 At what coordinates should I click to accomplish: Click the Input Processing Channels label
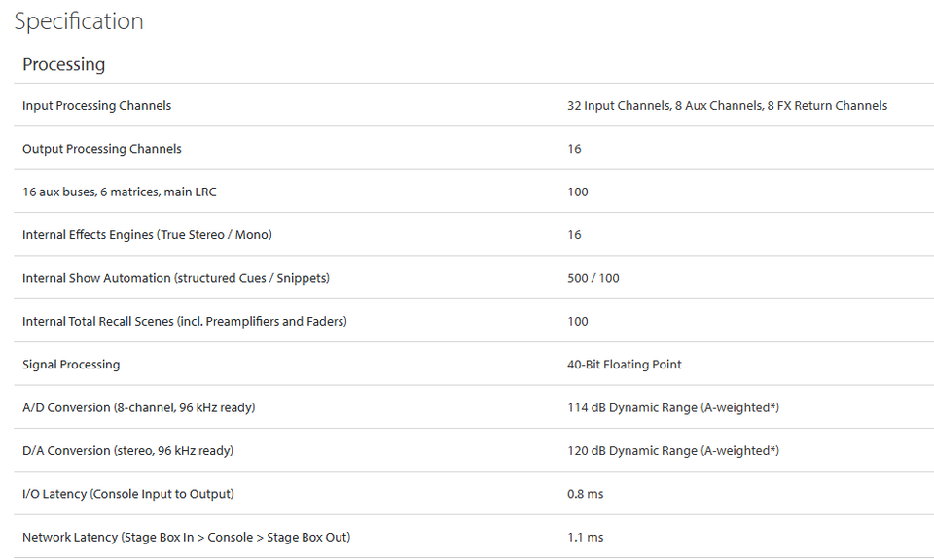point(97,105)
